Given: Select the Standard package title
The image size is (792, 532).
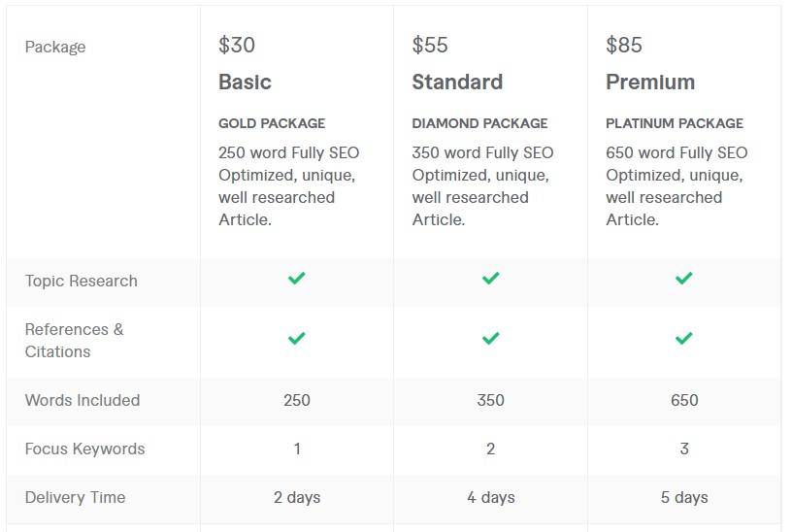Looking at the screenshot, I should pyautogui.click(x=457, y=83).
